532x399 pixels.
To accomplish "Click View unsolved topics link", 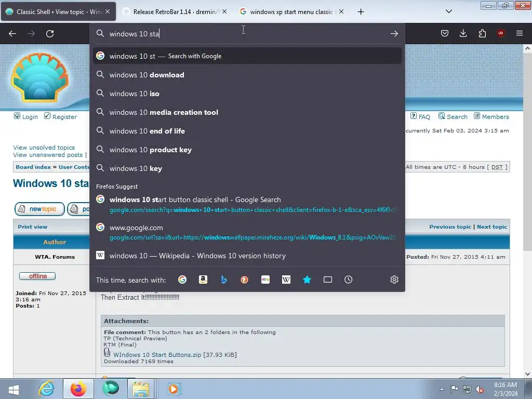I will 44,147.
